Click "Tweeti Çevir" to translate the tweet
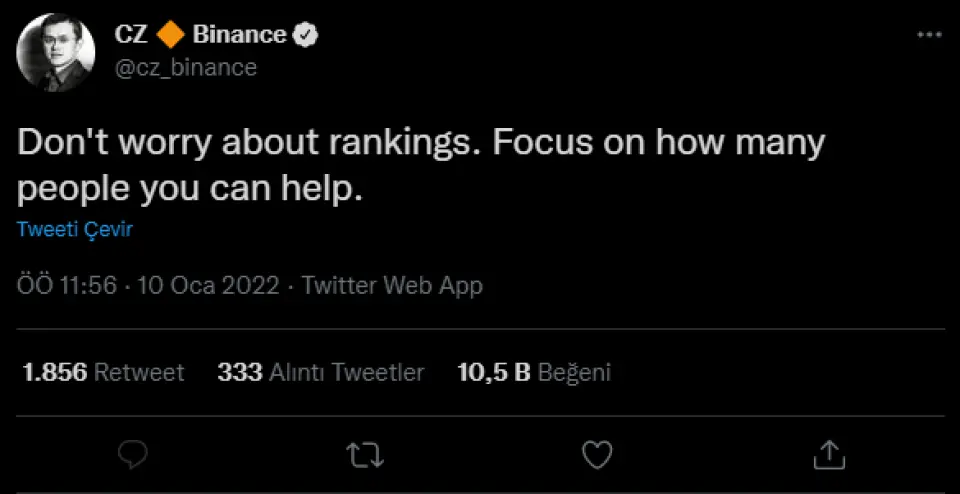960x494 pixels. tap(75, 229)
